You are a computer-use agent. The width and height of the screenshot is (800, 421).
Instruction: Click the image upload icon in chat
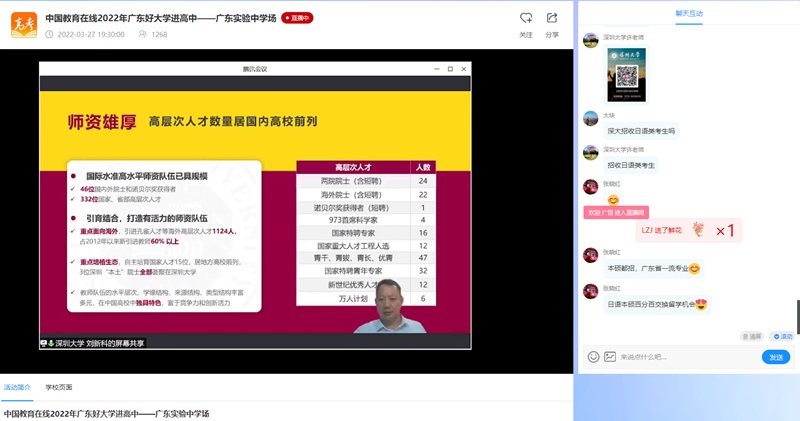[609, 357]
